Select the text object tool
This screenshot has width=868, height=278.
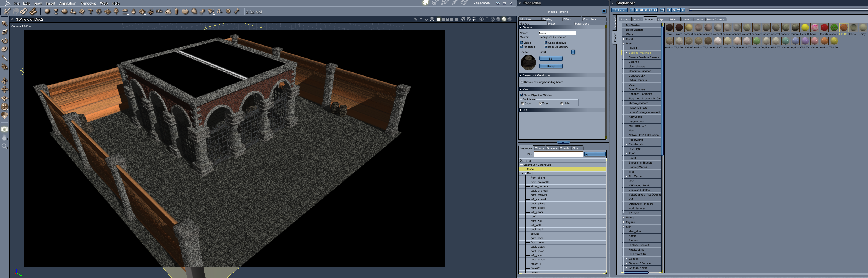[90, 12]
